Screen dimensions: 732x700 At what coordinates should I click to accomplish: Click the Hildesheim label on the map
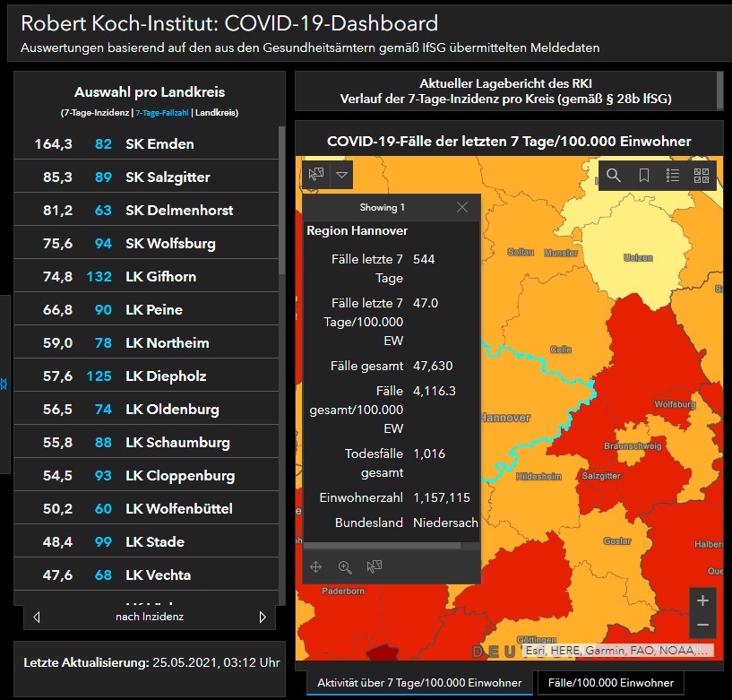pyautogui.click(x=538, y=476)
